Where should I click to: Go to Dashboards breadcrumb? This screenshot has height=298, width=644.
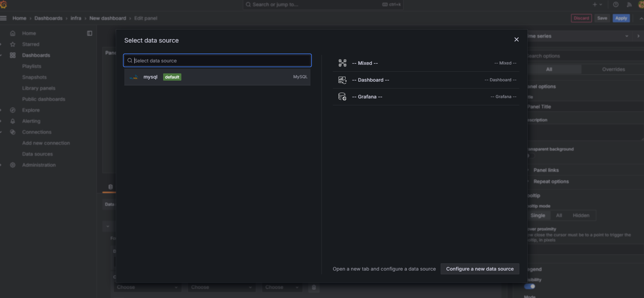(x=48, y=18)
